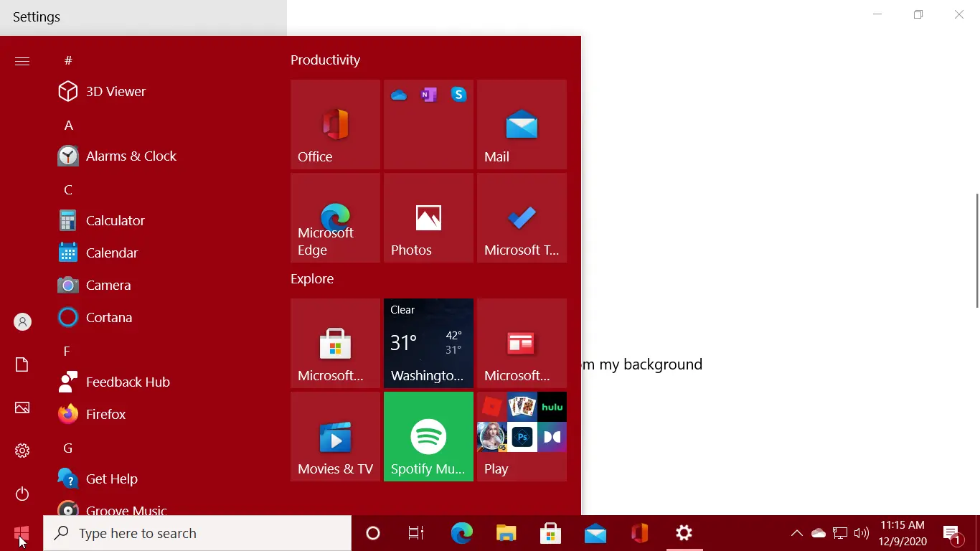Image resolution: width=980 pixels, height=551 pixels.
Task: Click letter A section header
Action: [x=68, y=125]
